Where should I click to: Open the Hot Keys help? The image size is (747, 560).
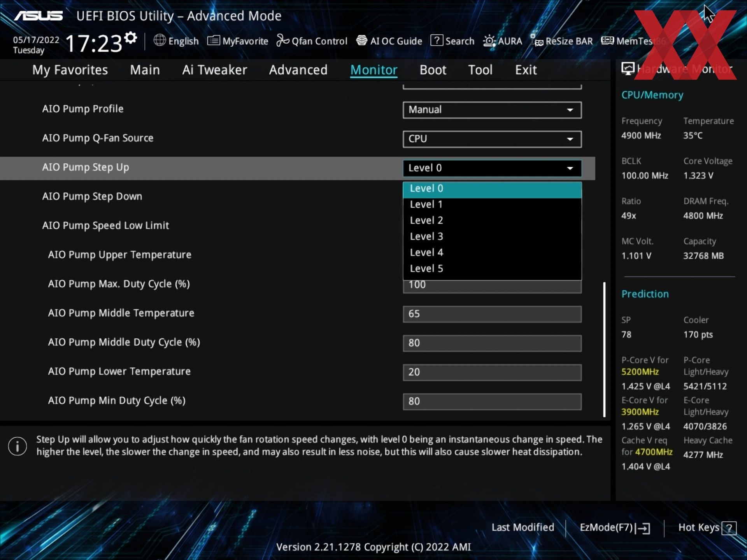point(707,528)
